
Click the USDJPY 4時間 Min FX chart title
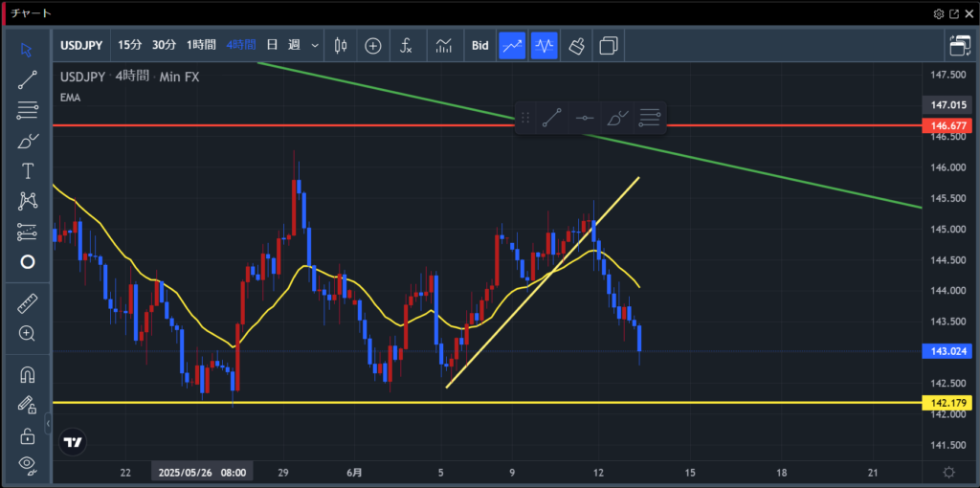(129, 77)
